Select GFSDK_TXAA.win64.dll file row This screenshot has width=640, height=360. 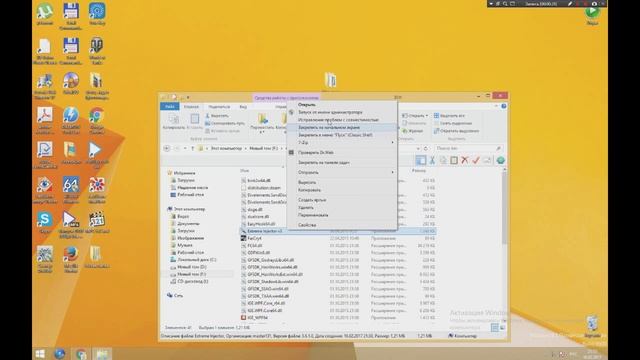(338, 296)
